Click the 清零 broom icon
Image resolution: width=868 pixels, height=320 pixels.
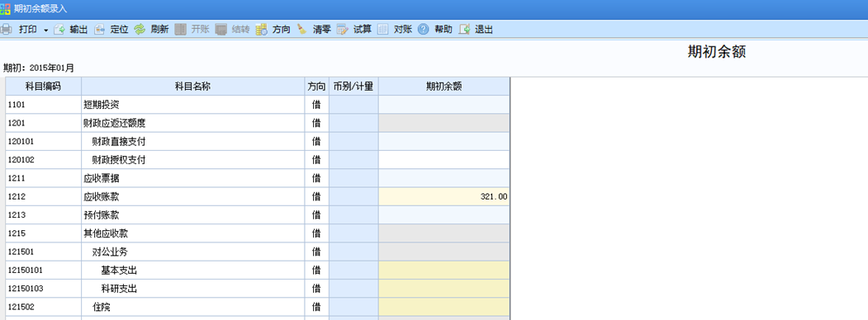(301, 30)
